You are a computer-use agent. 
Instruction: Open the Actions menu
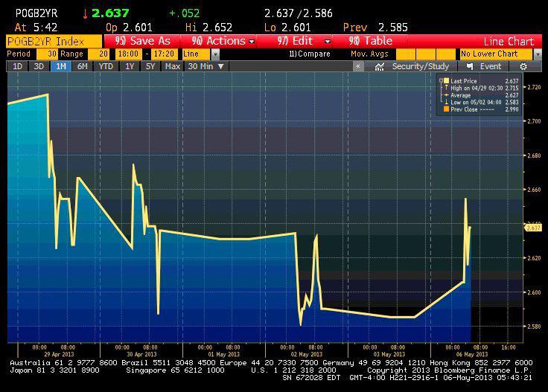(x=223, y=41)
